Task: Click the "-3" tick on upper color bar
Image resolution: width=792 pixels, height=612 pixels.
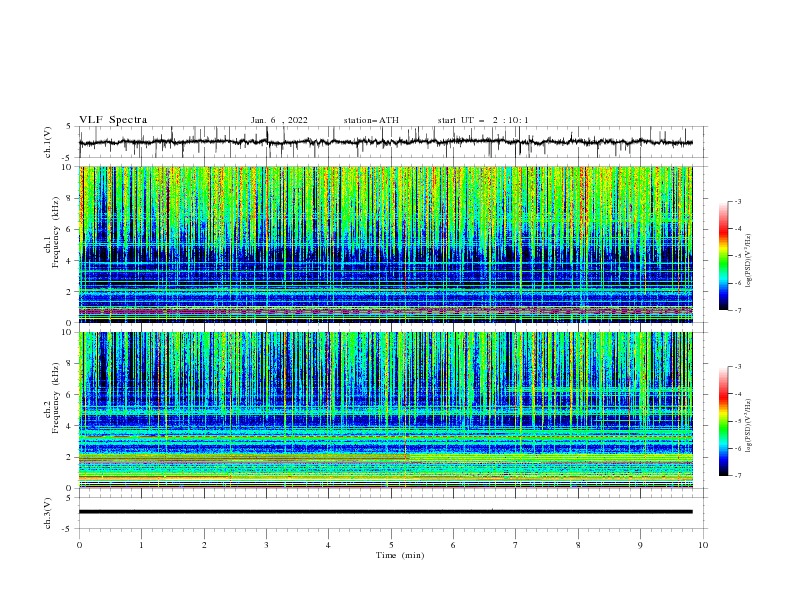Action: click(x=737, y=201)
